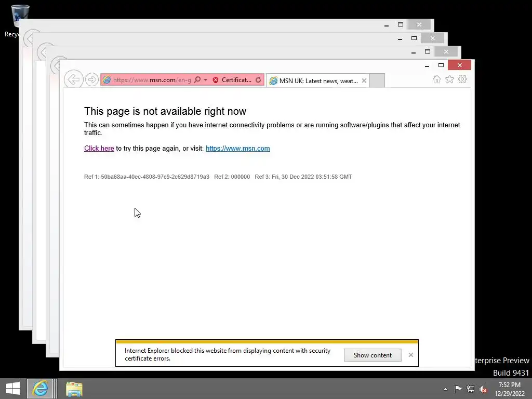Minimize the third-from-back Internet Explorer window
The width and height of the screenshot is (532, 399).
(x=413, y=52)
